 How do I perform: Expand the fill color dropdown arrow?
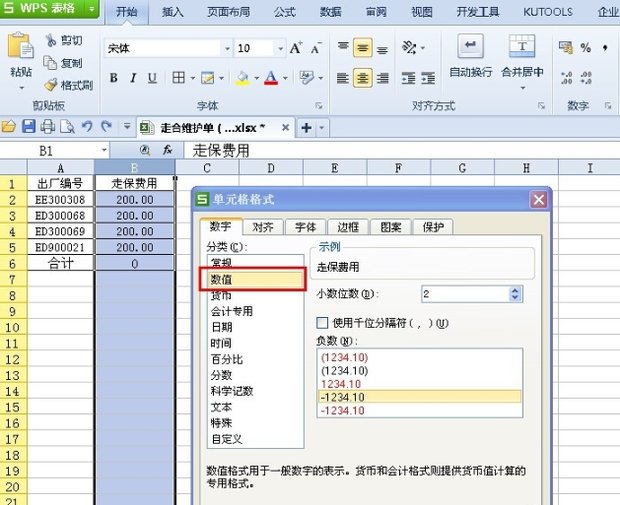(x=257, y=78)
